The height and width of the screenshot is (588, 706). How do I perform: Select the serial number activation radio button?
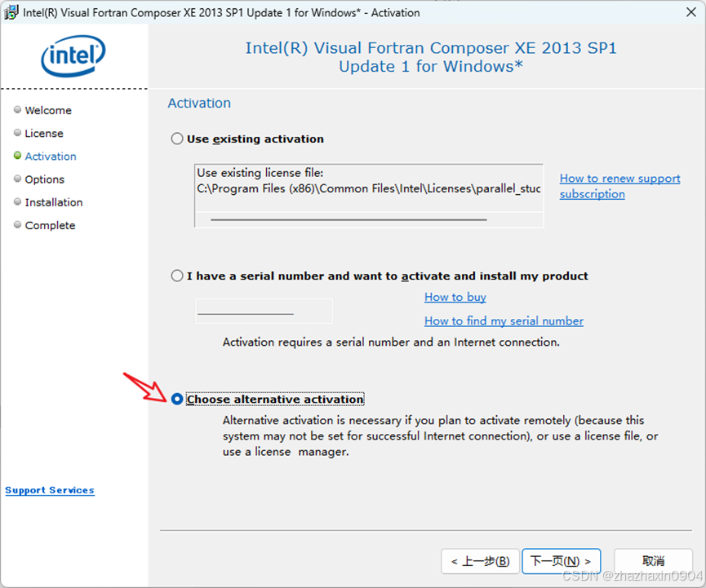177,276
